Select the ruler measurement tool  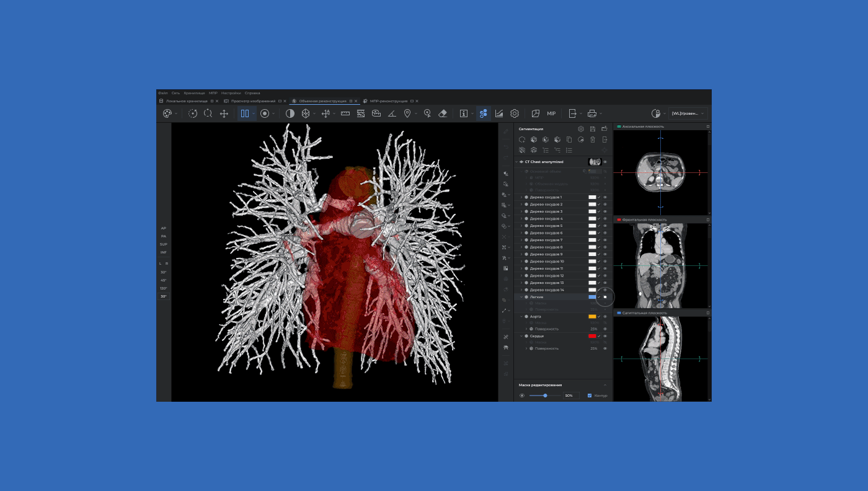345,113
